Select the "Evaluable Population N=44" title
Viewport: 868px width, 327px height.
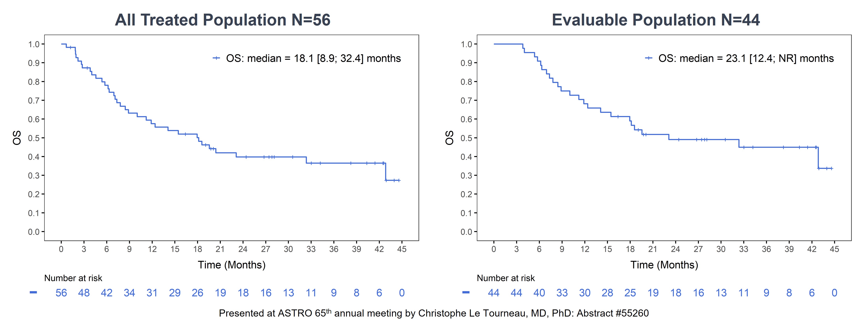pos(655,20)
